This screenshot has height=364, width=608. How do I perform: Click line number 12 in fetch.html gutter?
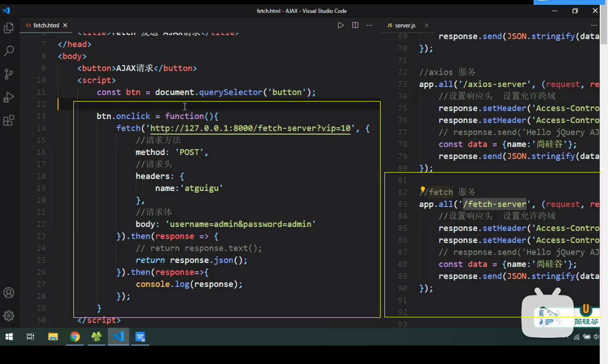point(41,104)
